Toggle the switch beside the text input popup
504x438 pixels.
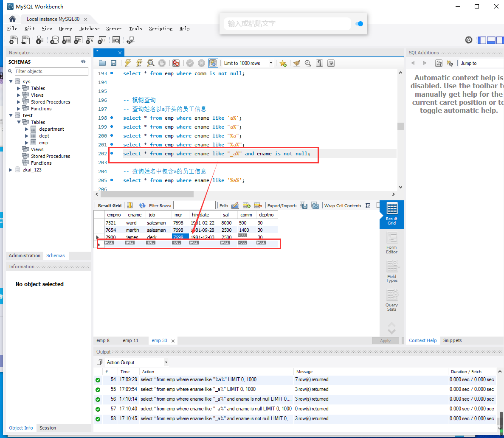(x=359, y=24)
